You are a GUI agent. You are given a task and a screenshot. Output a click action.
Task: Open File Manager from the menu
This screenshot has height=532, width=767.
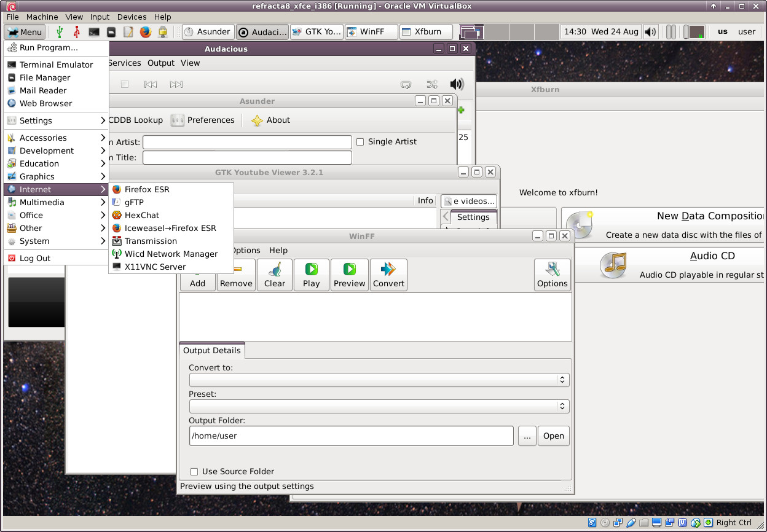56,77
